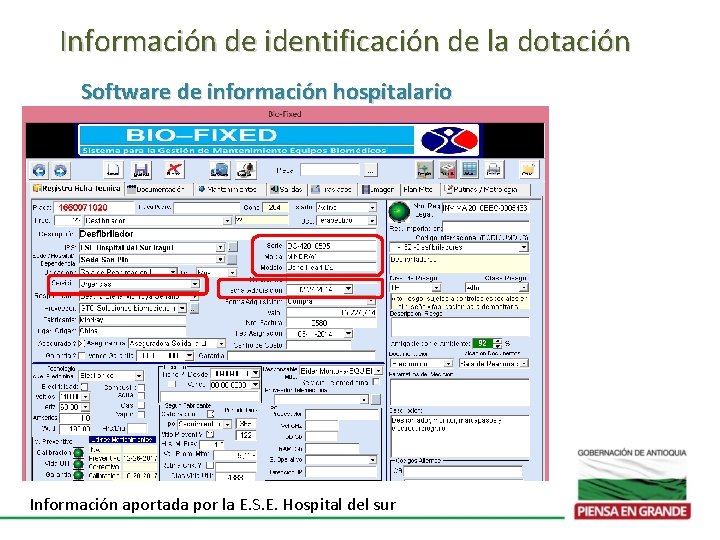Screen dimensions: 720x540
Task: Expand the equipment type 'Desfibrilador' dropdown
Action: (x=227, y=221)
